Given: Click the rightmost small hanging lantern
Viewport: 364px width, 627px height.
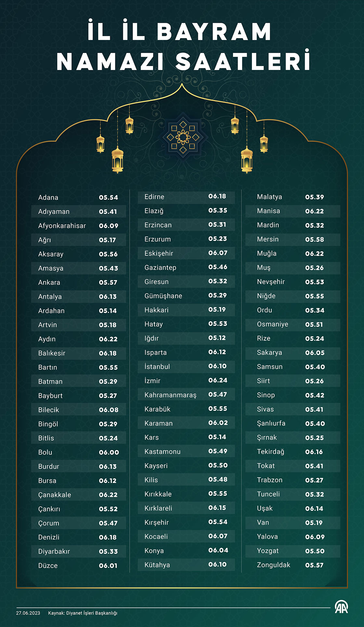Looking at the screenshot, I should [x=264, y=143].
